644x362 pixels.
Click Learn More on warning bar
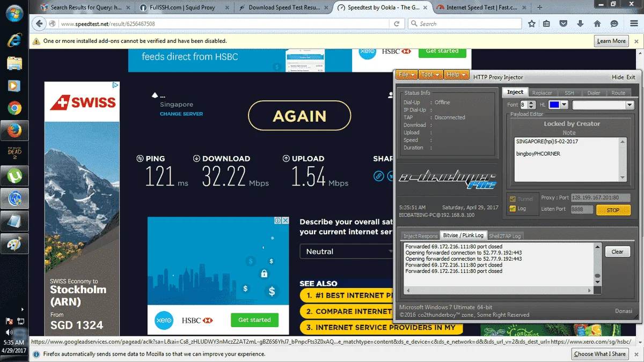coord(611,41)
